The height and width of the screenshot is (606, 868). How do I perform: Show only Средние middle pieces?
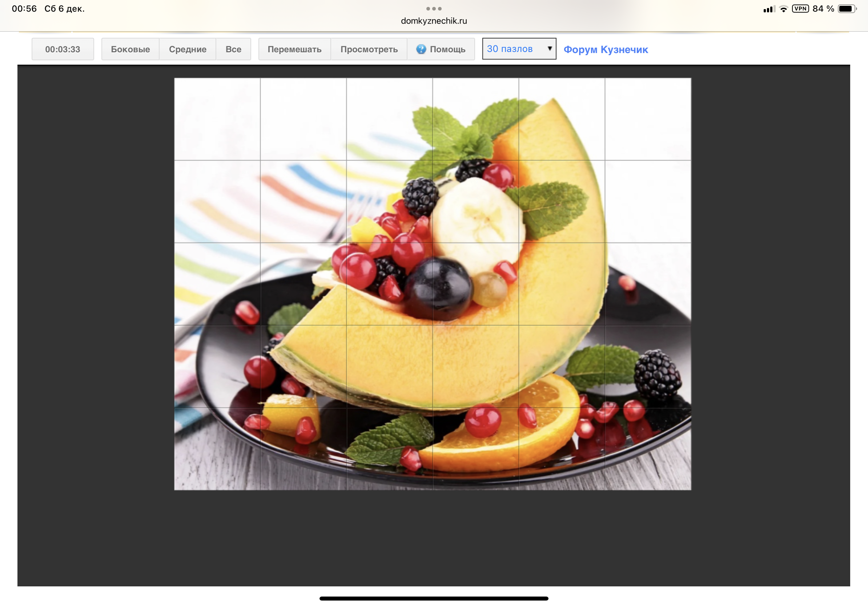coord(188,49)
